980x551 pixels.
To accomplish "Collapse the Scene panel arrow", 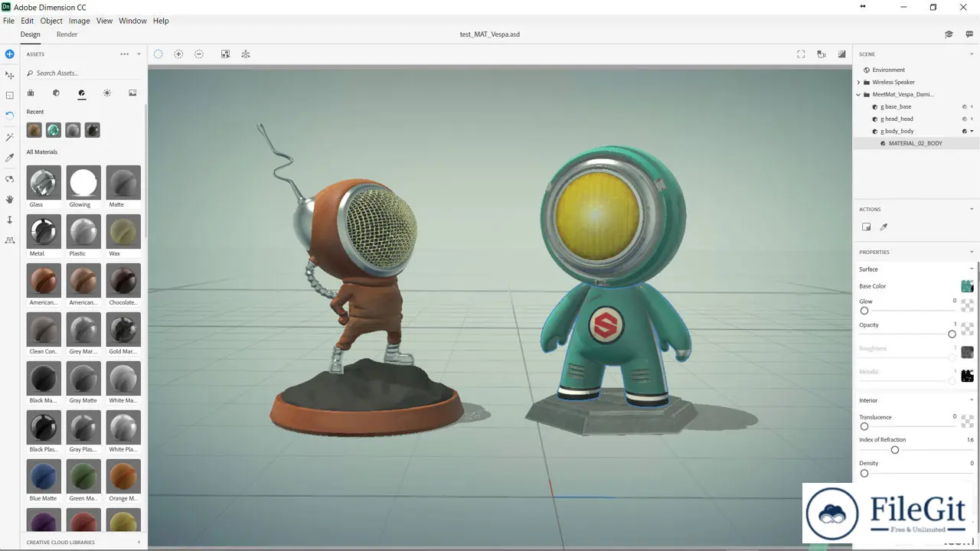I will coord(972,54).
